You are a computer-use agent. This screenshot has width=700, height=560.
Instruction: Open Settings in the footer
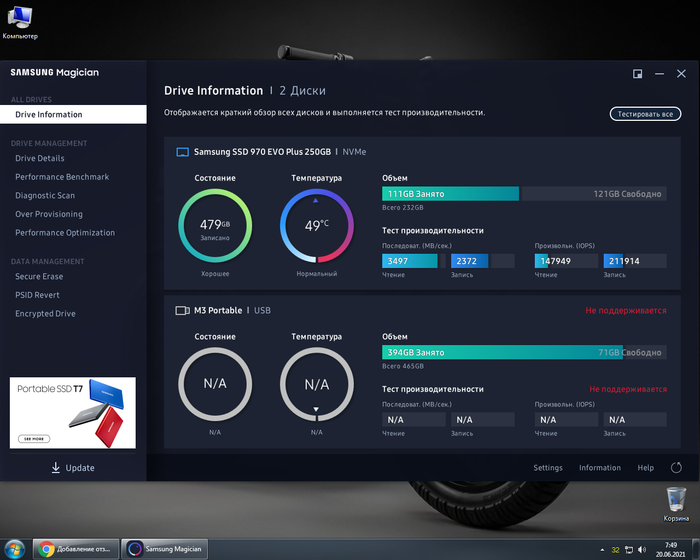[x=548, y=468]
